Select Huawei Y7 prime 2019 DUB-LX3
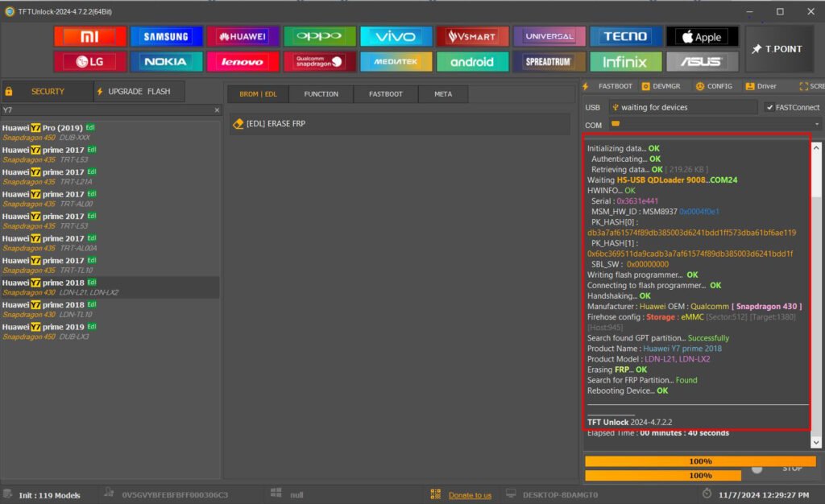The height and width of the screenshot is (504, 825). pos(110,331)
